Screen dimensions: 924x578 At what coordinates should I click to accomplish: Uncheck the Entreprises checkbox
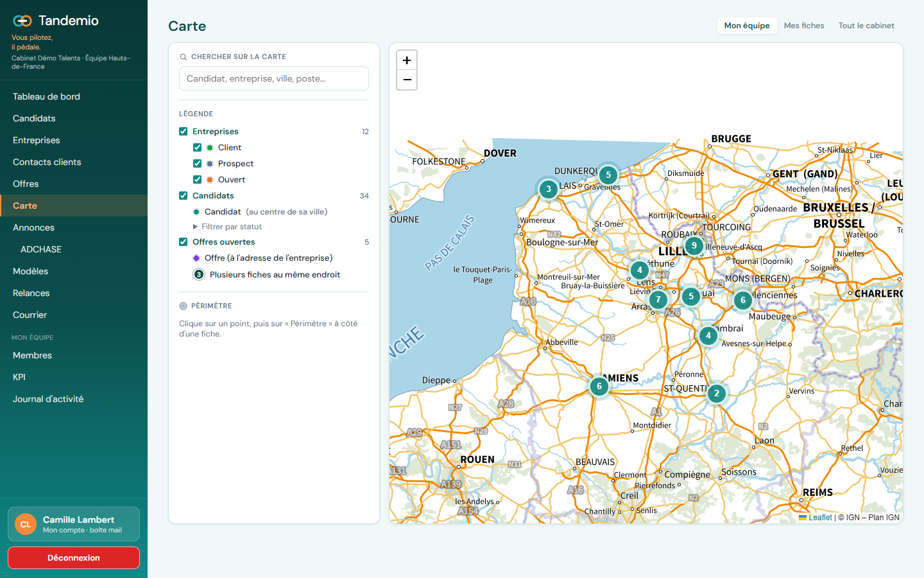click(184, 132)
